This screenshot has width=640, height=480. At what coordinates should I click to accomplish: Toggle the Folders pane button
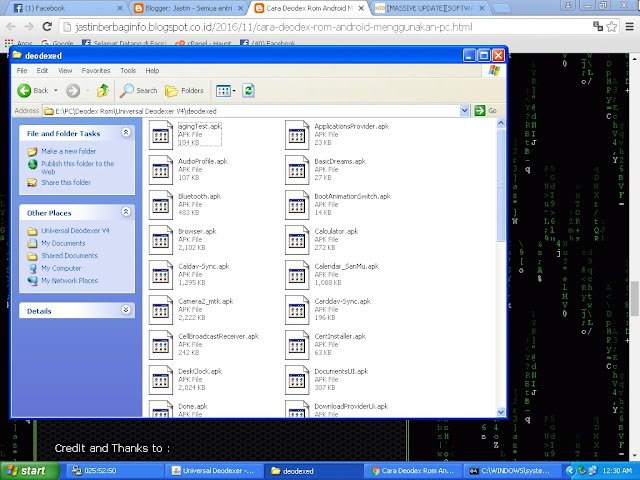(184, 91)
